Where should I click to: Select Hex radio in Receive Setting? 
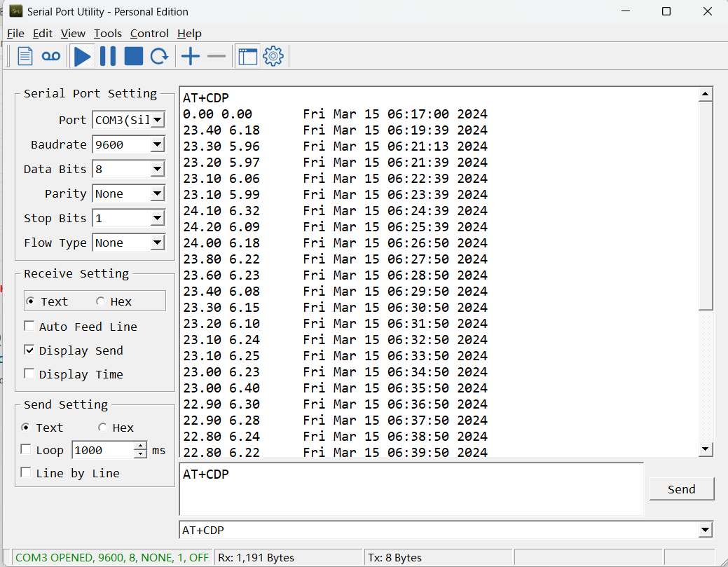pyautogui.click(x=101, y=301)
